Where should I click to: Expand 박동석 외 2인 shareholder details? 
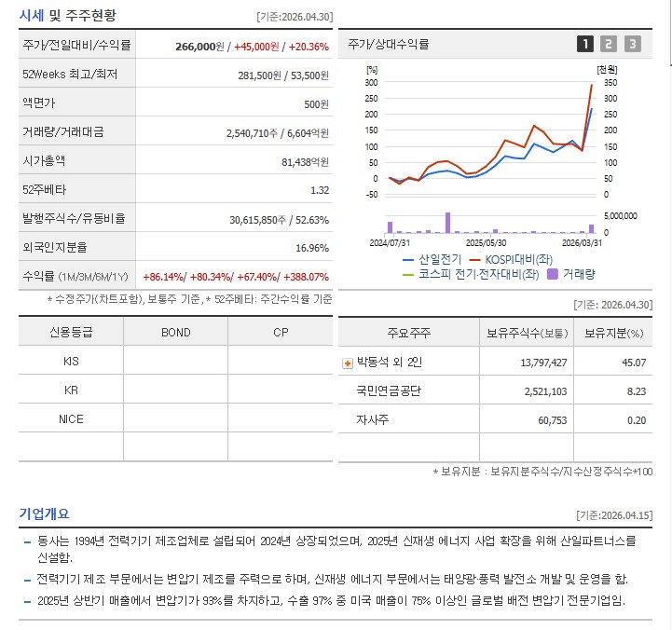tap(347, 363)
